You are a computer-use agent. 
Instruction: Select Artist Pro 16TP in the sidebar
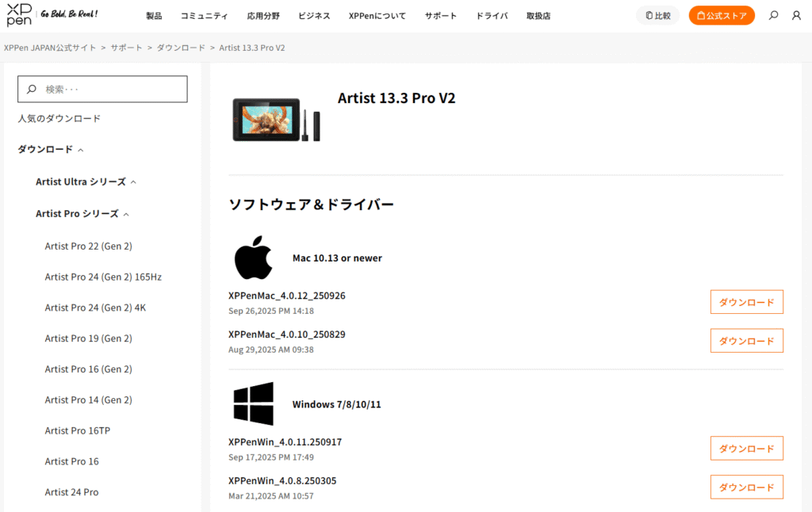(x=77, y=430)
